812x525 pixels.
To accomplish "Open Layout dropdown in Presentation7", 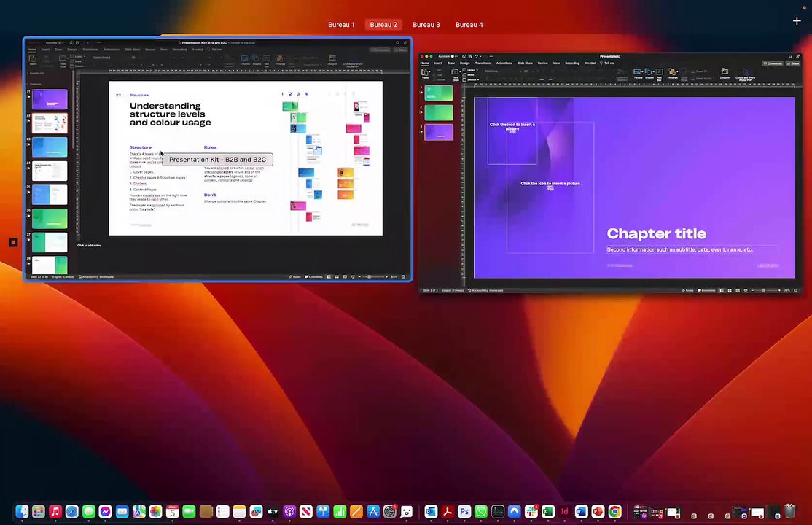I will click(471, 70).
